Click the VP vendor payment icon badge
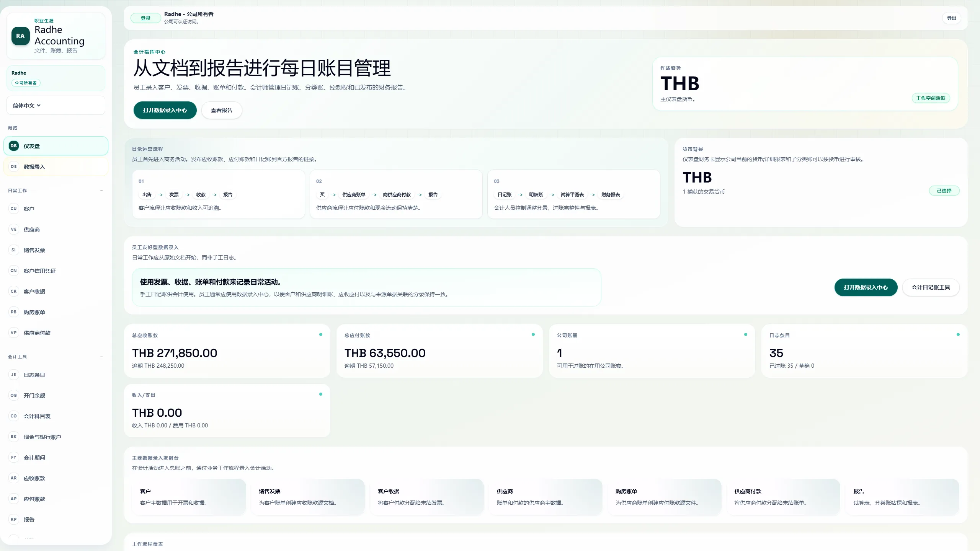The height and width of the screenshot is (551, 980). click(x=14, y=333)
